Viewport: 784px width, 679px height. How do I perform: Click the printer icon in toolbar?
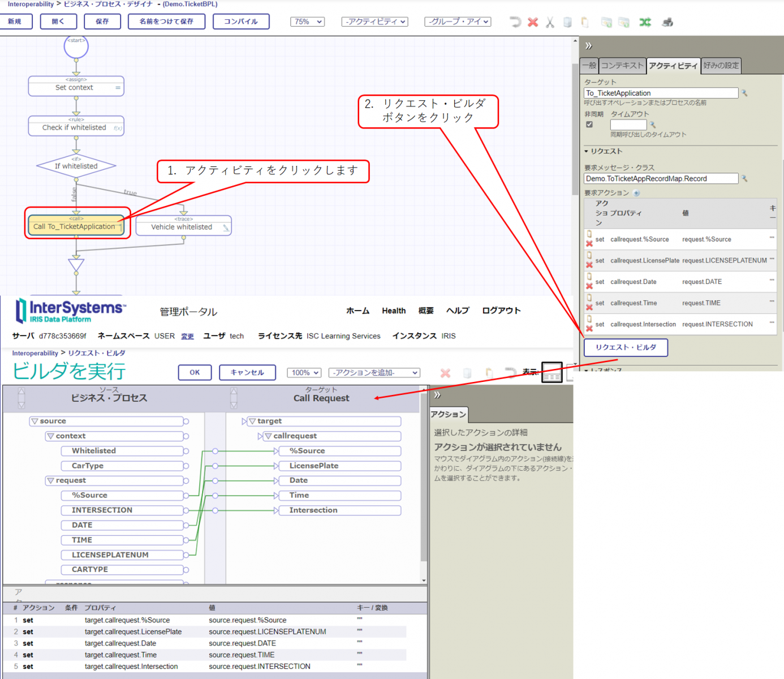pos(667,22)
